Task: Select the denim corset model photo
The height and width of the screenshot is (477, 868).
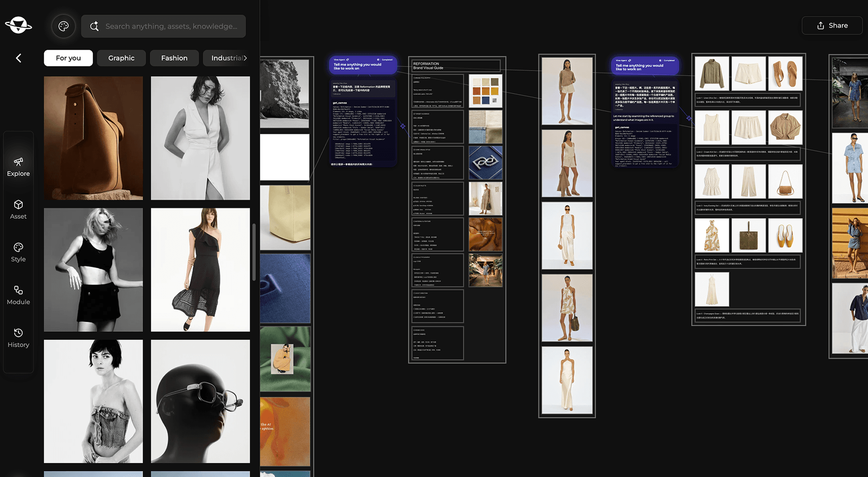Action: click(x=93, y=401)
